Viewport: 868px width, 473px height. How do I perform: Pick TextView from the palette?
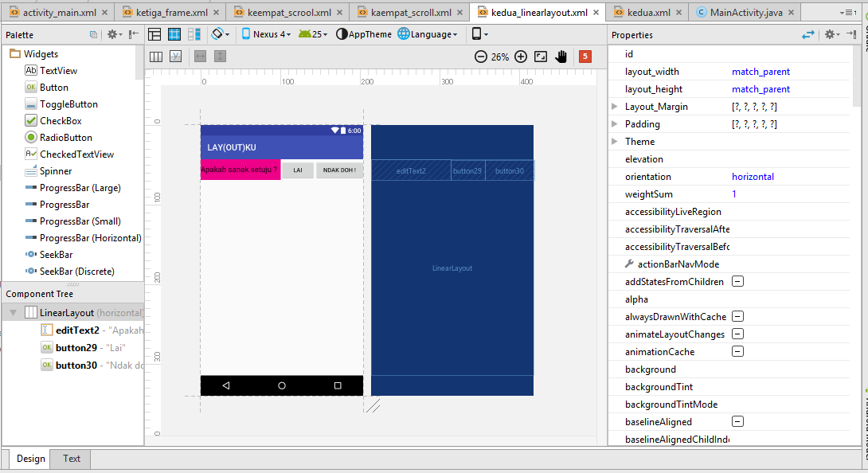click(x=51, y=70)
